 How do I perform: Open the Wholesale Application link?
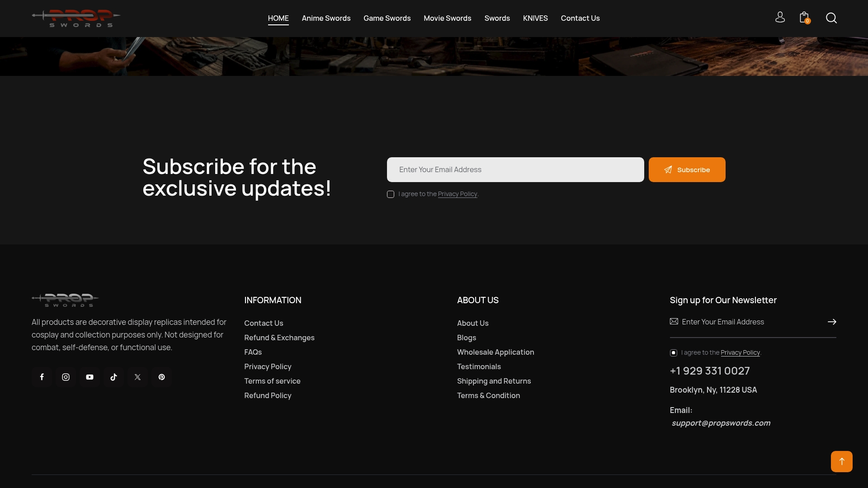[x=495, y=352]
